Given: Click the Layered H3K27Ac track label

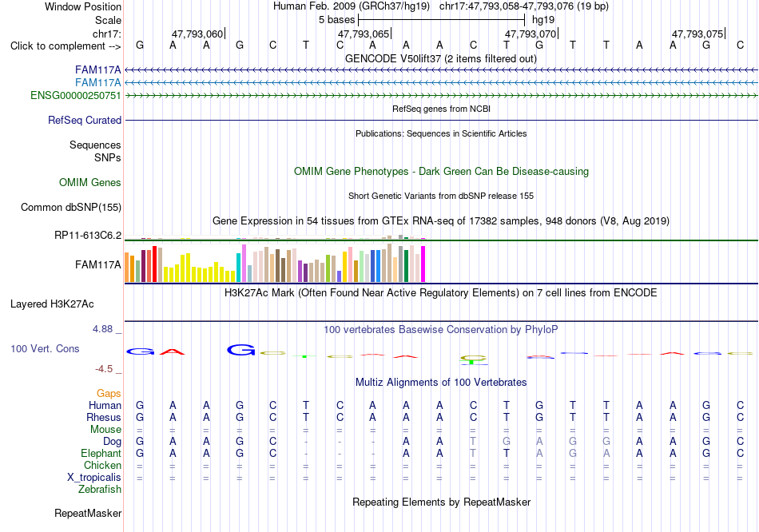Looking at the screenshot, I should pos(52,304).
